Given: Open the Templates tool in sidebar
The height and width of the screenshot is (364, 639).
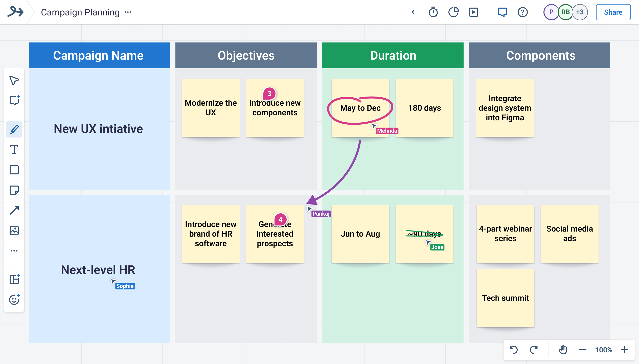Looking at the screenshot, I should coord(14,279).
